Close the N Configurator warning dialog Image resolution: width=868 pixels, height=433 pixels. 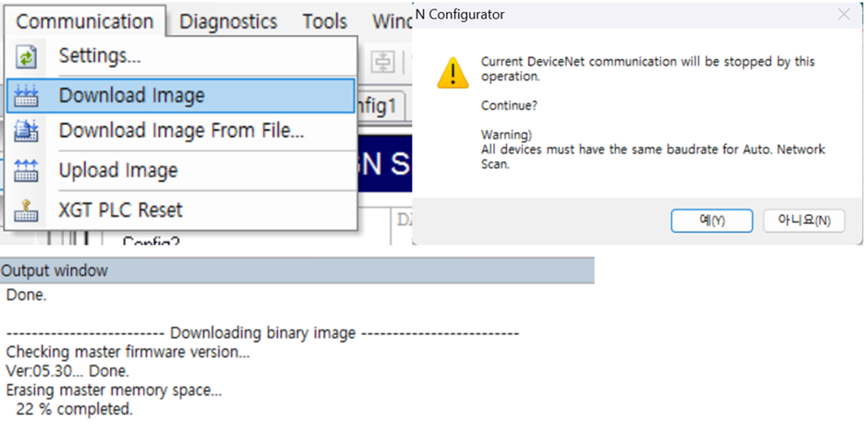click(843, 15)
